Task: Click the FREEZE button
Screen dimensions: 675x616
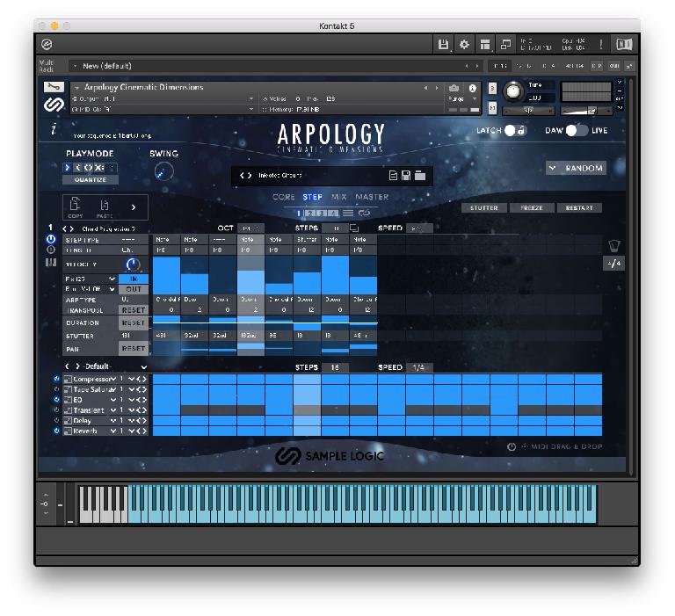Action: [531, 208]
